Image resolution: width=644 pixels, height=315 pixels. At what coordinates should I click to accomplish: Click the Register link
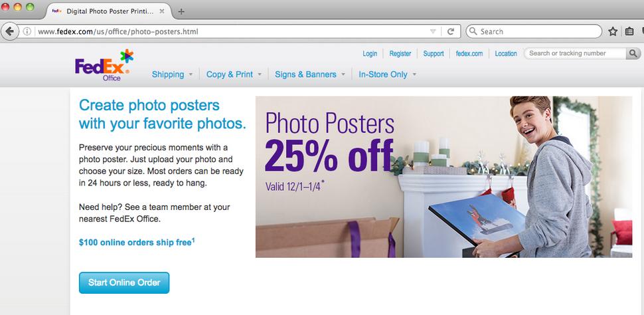[400, 53]
